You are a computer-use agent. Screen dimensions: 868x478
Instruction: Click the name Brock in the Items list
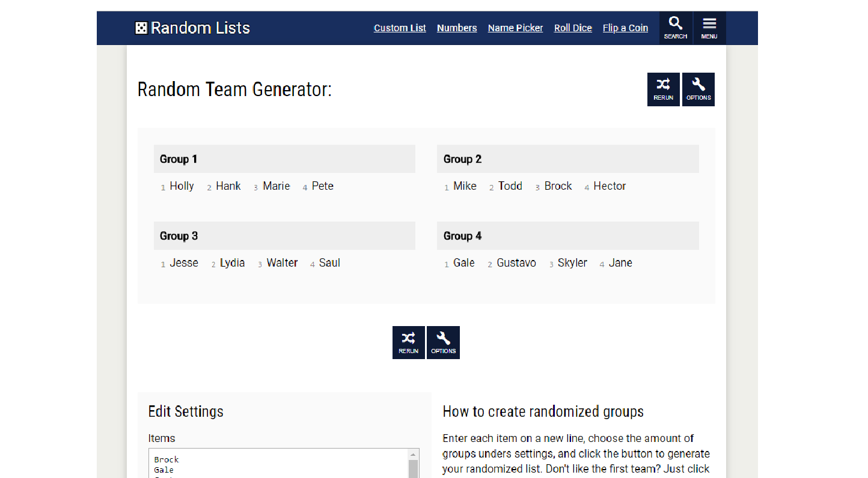pos(166,459)
